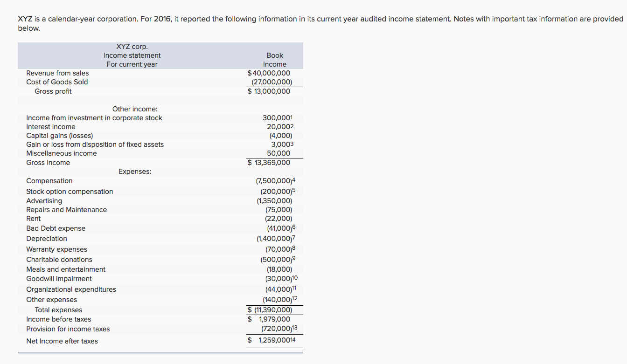Image resolution: width=627 pixels, height=364 pixels.
Task: Select the Revenue from sales row
Action: [57, 73]
